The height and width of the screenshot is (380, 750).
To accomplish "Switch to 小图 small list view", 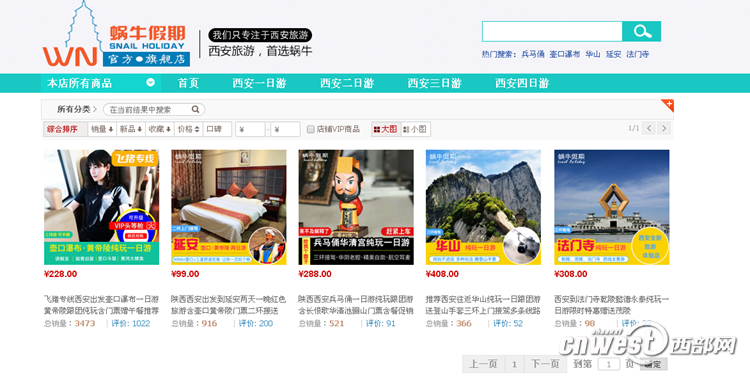I will 415,129.
